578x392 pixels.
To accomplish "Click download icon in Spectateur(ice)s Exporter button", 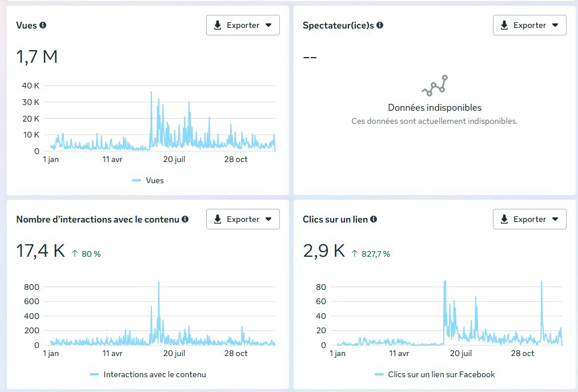I will click(x=504, y=25).
